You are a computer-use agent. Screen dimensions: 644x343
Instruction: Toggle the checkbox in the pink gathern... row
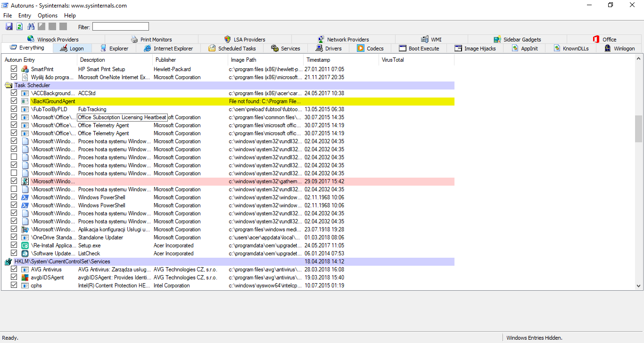pos(14,181)
